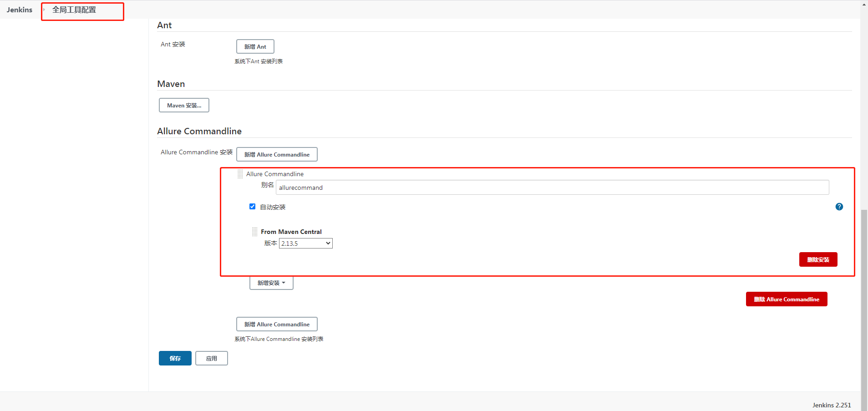
Task: Open the 全局工具配置 breadcrumb
Action: (x=74, y=10)
